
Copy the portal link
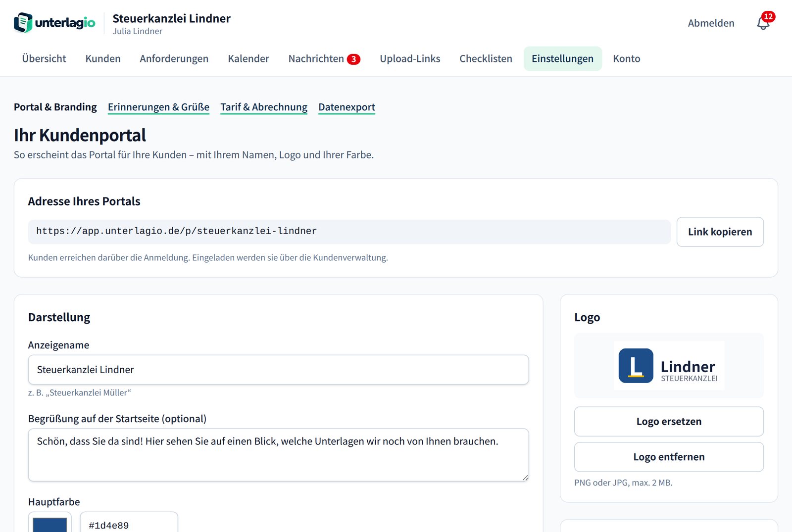(720, 232)
